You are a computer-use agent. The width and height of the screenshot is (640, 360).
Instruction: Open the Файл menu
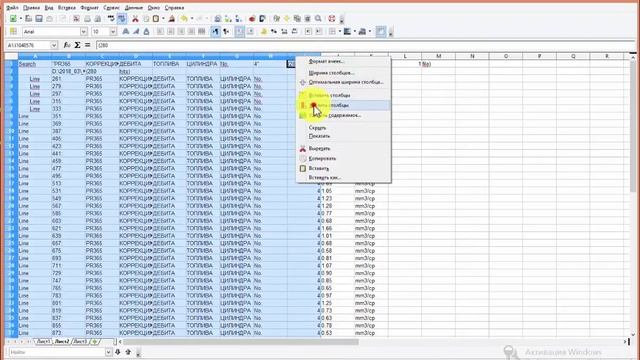pyautogui.click(x=12, y=8)
